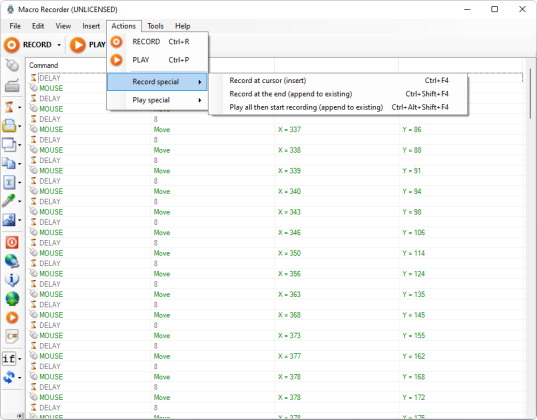Click the Macro Recorder title bar app icon
The width and height of the screenshot is (537, 420).
[10, 9]
